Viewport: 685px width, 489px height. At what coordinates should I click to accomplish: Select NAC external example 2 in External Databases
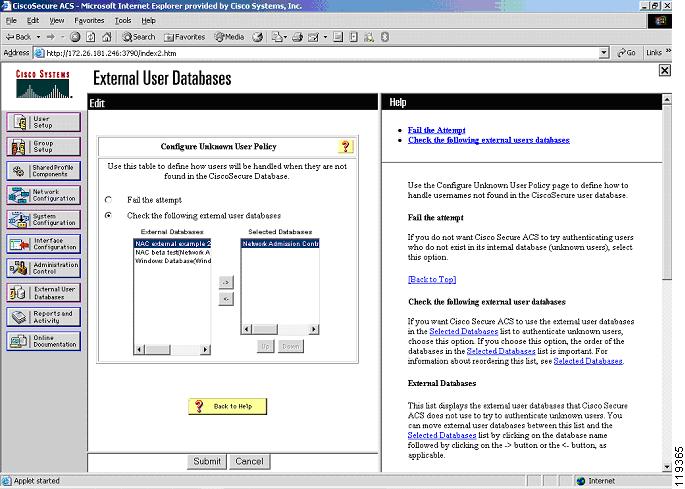(172, 243)
